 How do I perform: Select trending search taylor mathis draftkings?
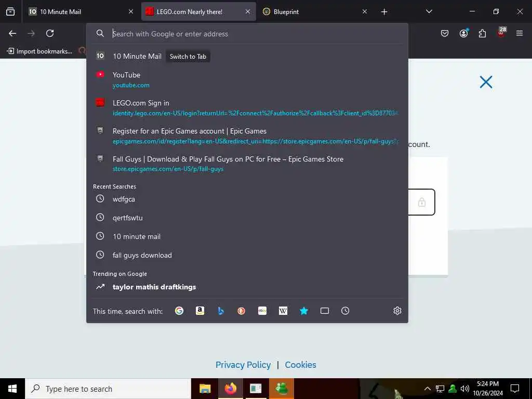click(x=247, y=287)
